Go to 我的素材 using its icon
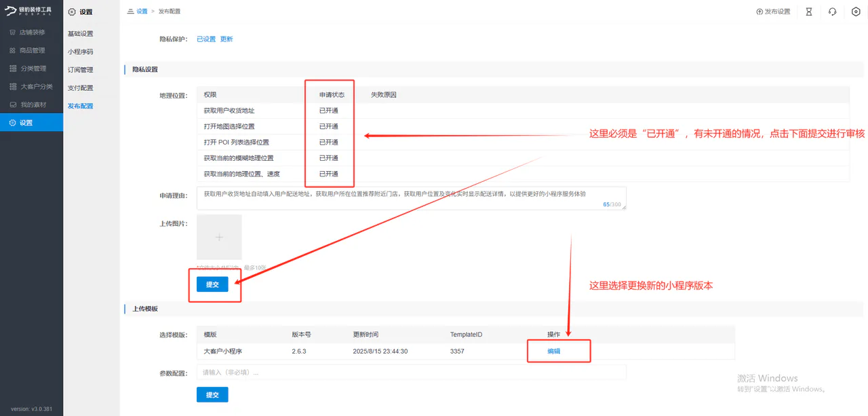The height and width of the screenshot is (416, 868). click(13, 105)
